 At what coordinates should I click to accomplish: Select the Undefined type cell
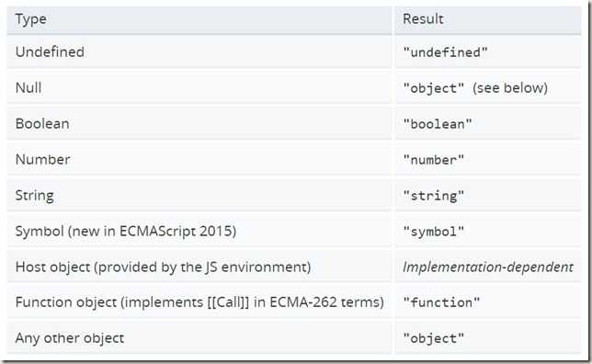click(199, 52)
